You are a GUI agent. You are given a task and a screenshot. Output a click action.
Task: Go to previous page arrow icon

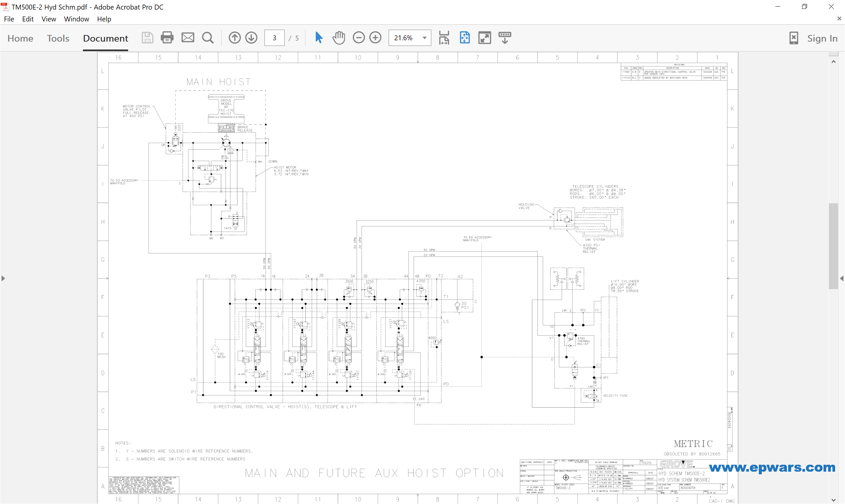(x=234, y=38)
